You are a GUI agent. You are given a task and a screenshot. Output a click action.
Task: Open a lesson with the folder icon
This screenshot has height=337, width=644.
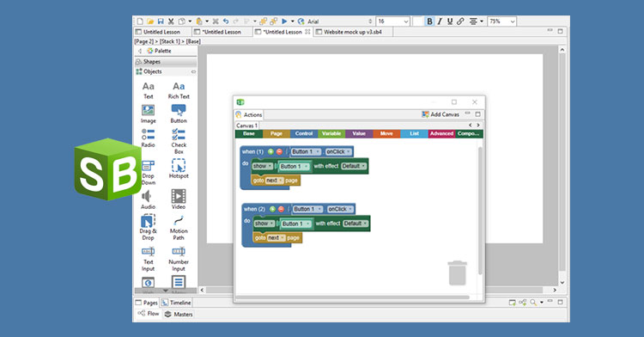[x=150, y=21]
